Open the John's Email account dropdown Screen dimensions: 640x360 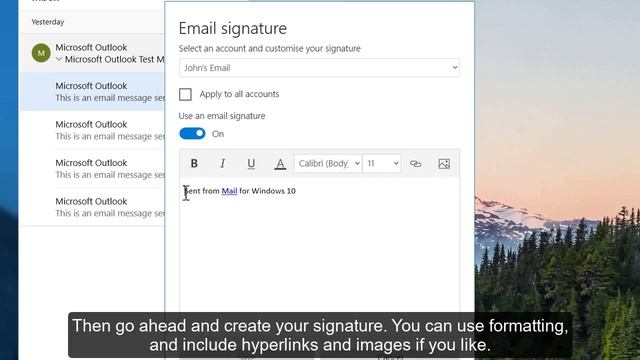(319, 68)
